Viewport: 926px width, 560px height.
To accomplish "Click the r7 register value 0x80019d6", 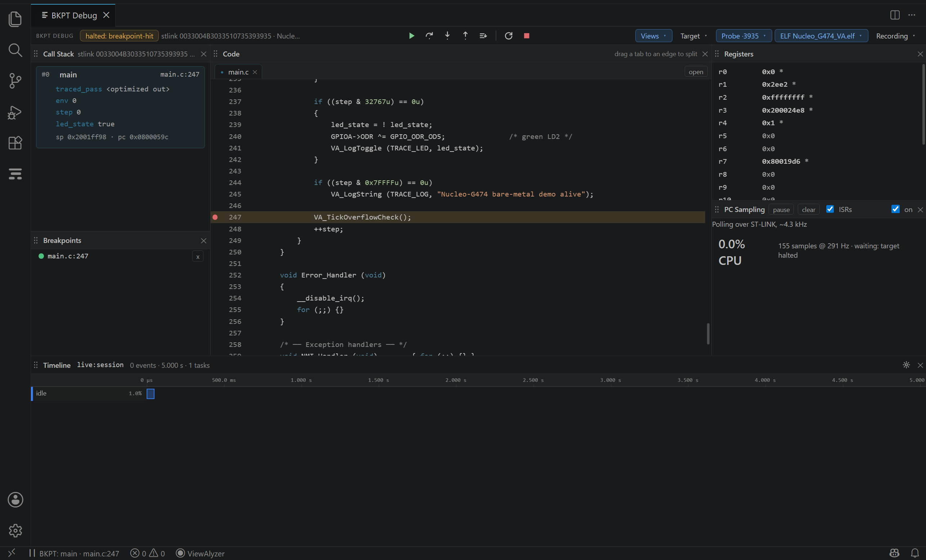I will 781,161.
